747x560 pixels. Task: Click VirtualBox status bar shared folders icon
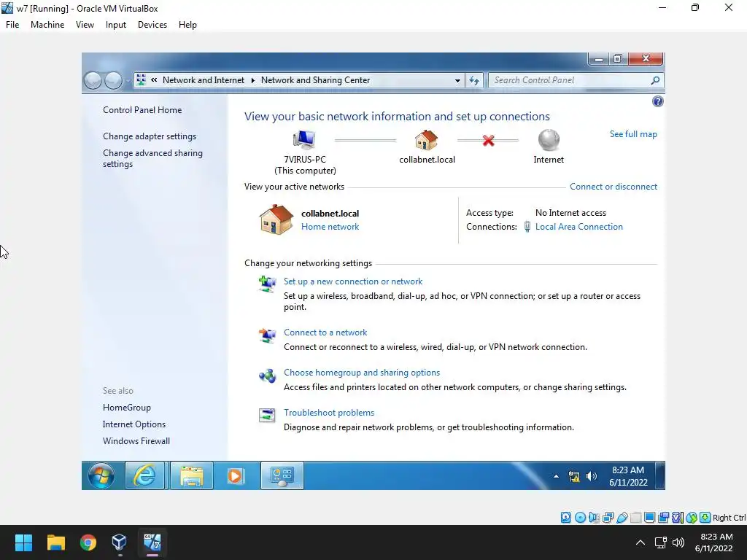[635, 518]
